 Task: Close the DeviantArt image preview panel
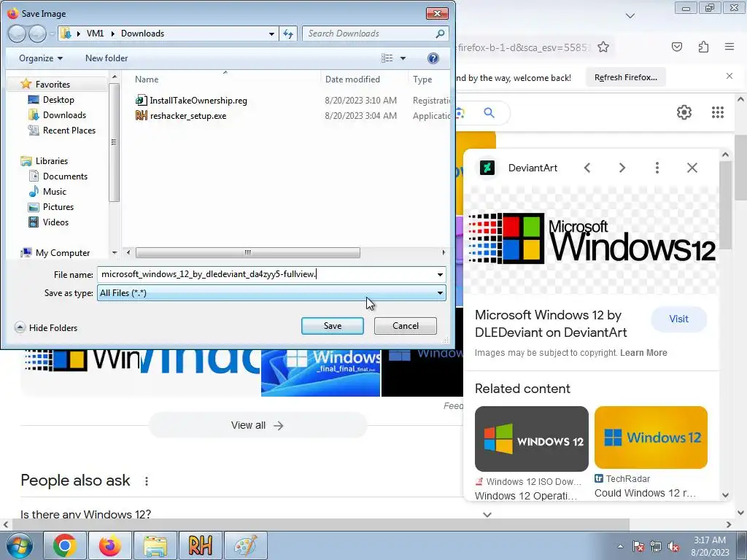click(692, 168)
